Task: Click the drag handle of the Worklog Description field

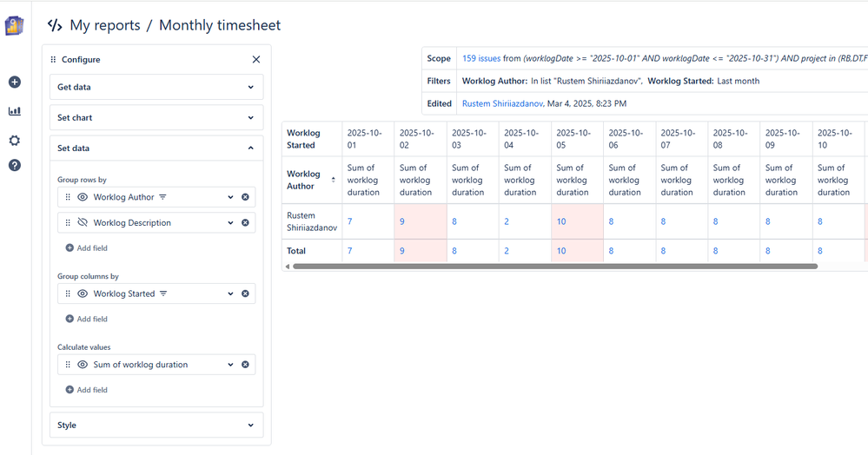Action: pos(68,222)
